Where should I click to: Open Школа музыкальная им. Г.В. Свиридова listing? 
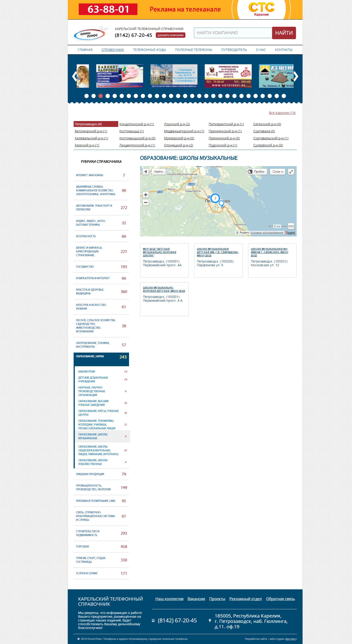tap(218, 252)
